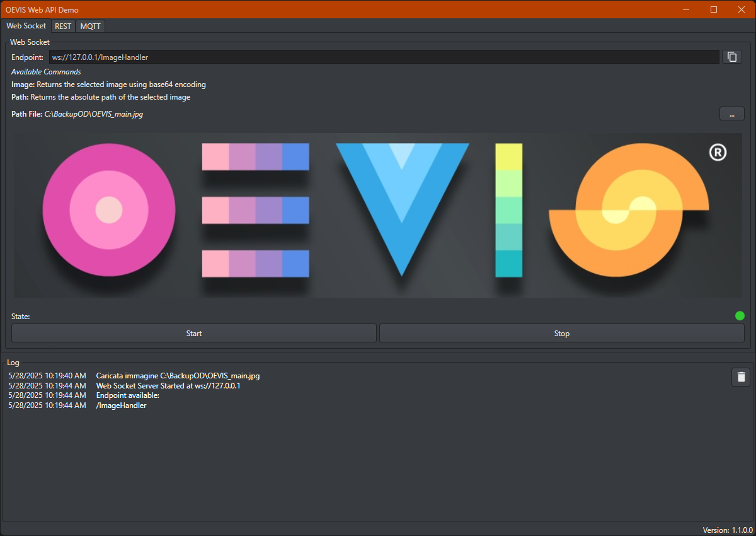The height and width of the screenshot is (536, 756).
Task: Click the 'Web Socket Server Started' log line
Action: tap(124, 385)
